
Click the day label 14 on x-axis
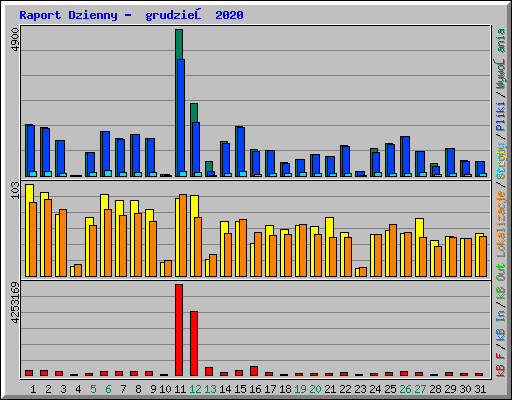225,389
